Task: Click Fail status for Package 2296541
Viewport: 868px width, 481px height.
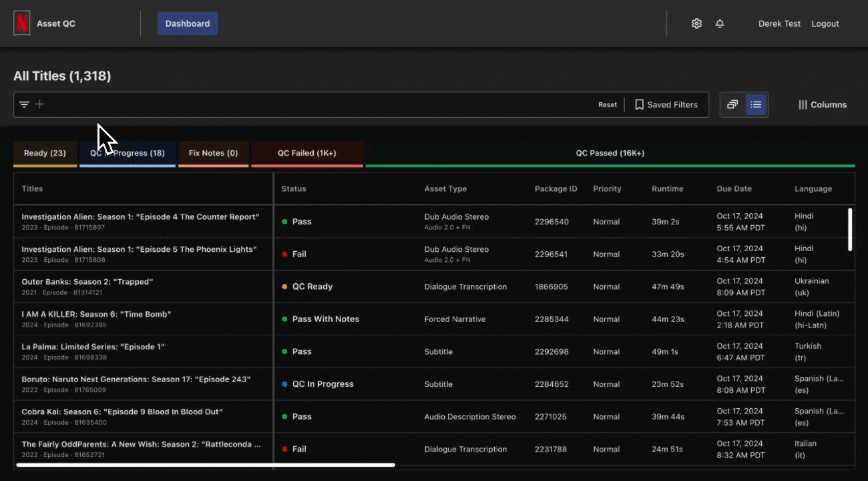Action: coord(294,254)
